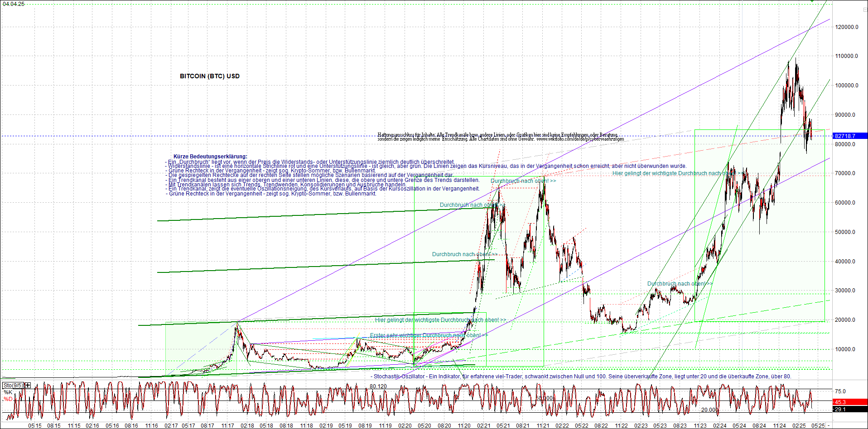Viewport: 868px width, 429px height.
Task: Collapse the chart with the small minus icon
Action: (x=864, y=10)
